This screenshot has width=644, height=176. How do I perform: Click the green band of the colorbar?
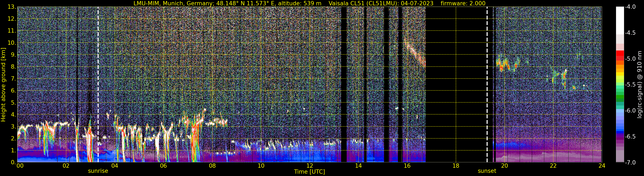(x=620, y=97)
